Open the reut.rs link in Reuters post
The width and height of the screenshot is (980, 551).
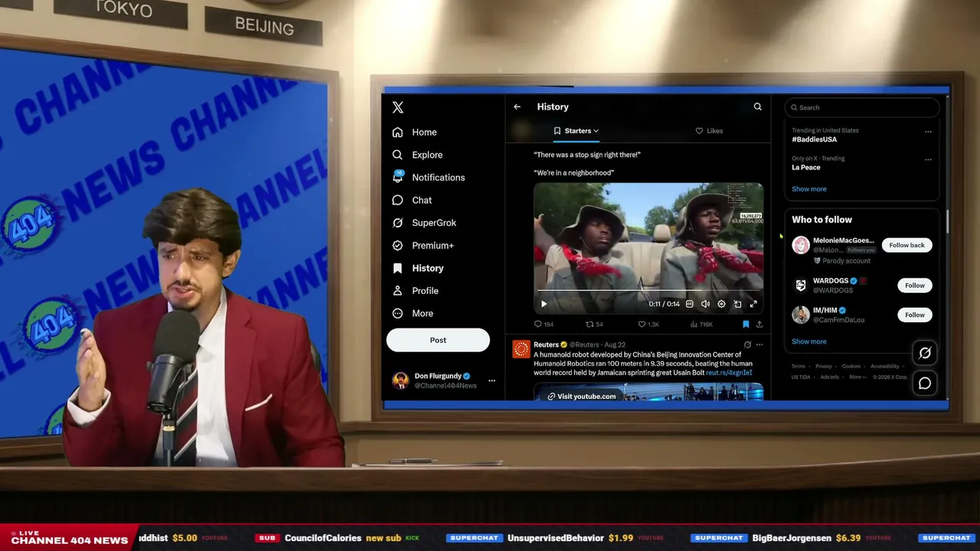coord(729,373)
